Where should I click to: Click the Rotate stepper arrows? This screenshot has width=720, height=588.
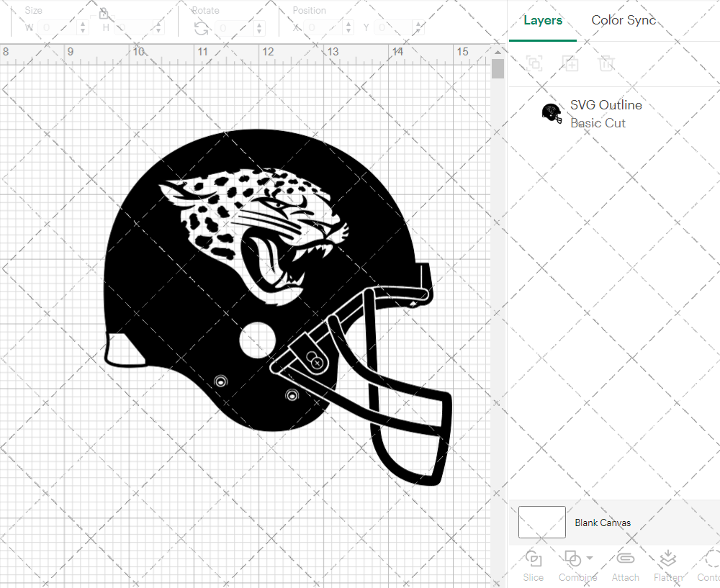pyautogui.click(x=259, y=28)
